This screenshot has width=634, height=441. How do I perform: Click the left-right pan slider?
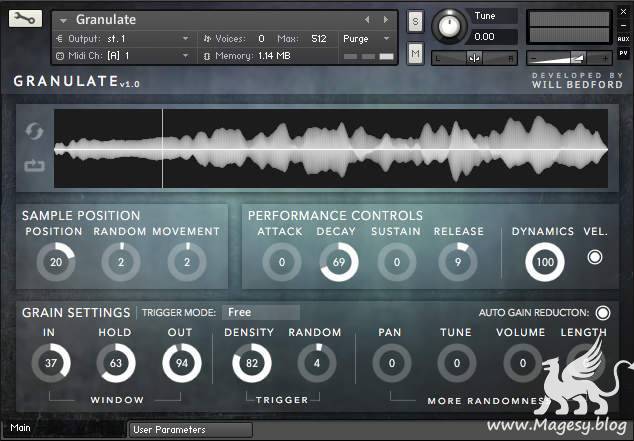pyautogui.click(x=474, y=58)
